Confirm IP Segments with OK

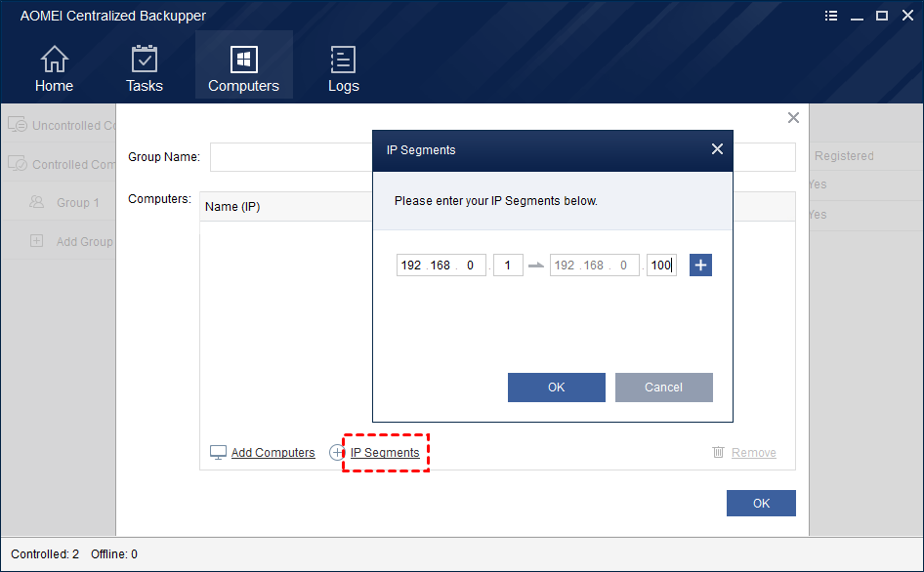tap(557, 388)
